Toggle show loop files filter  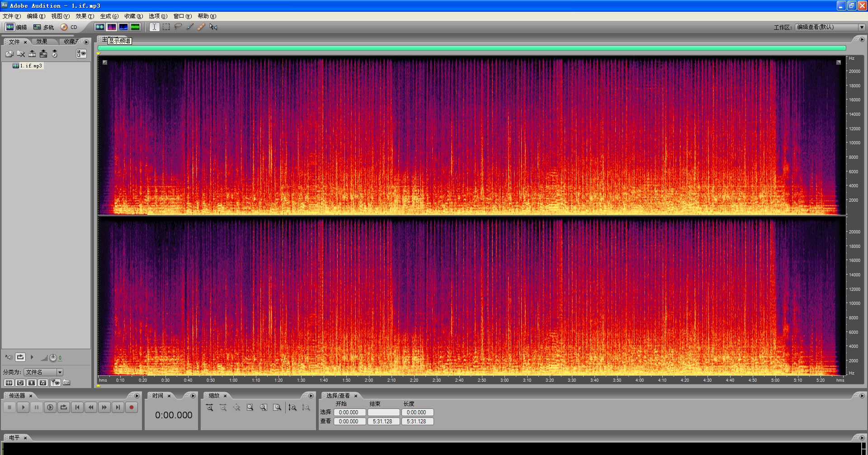20,383
